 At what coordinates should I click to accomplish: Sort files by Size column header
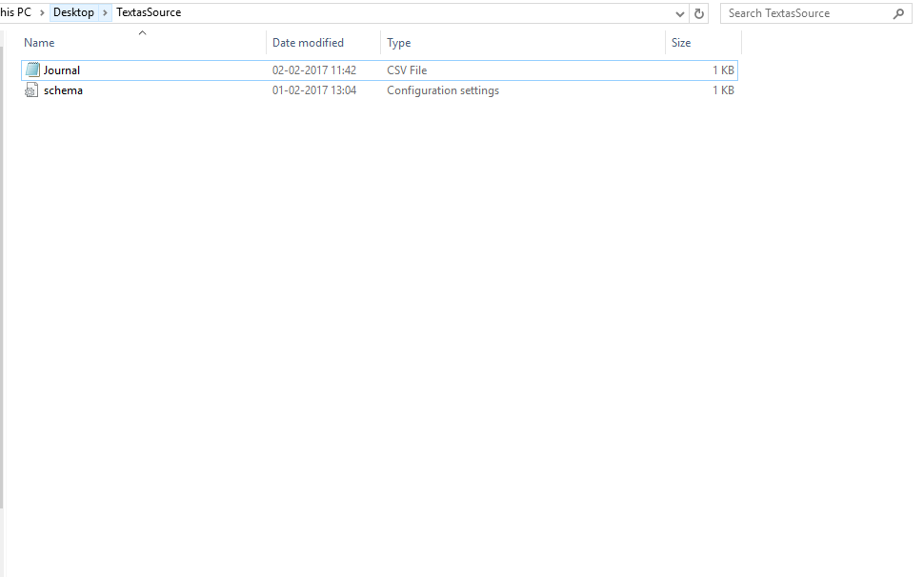681,43
